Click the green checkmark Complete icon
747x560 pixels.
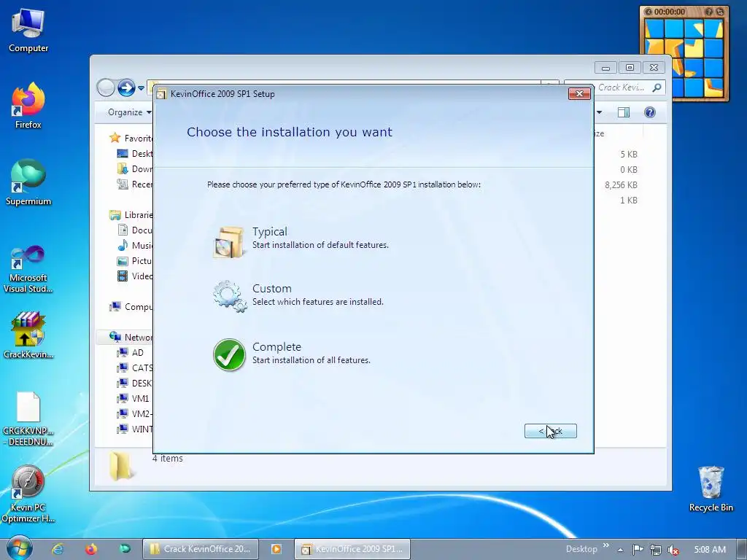click(x=229, y=355)
